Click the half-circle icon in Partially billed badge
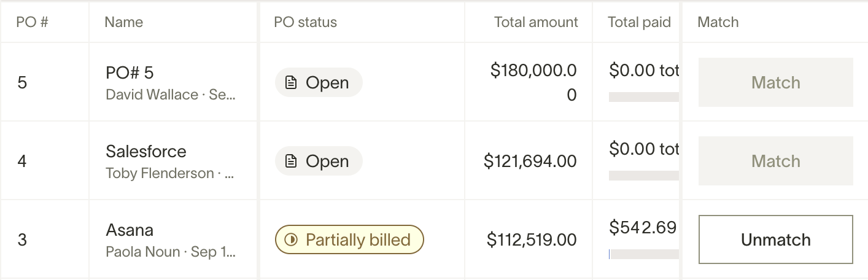Viewport: 868px width, 280px height. pyautogui.click(x=292, y=240)
